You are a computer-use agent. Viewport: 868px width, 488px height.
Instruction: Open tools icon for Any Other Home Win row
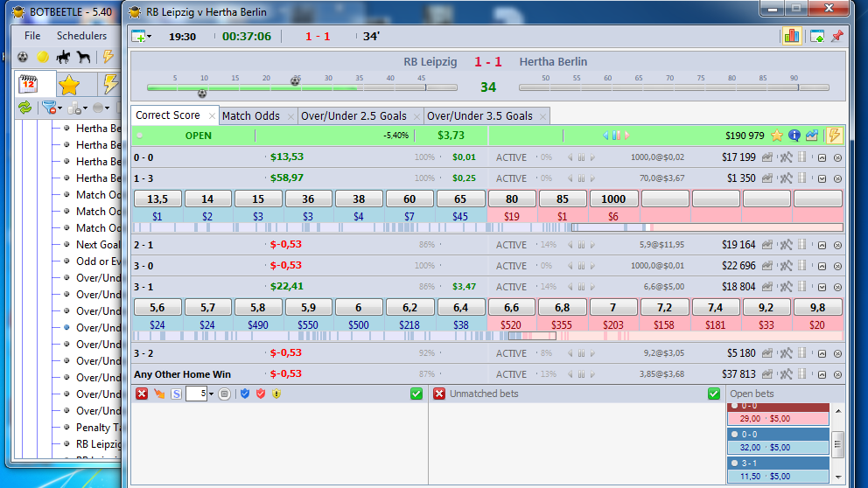786,374
